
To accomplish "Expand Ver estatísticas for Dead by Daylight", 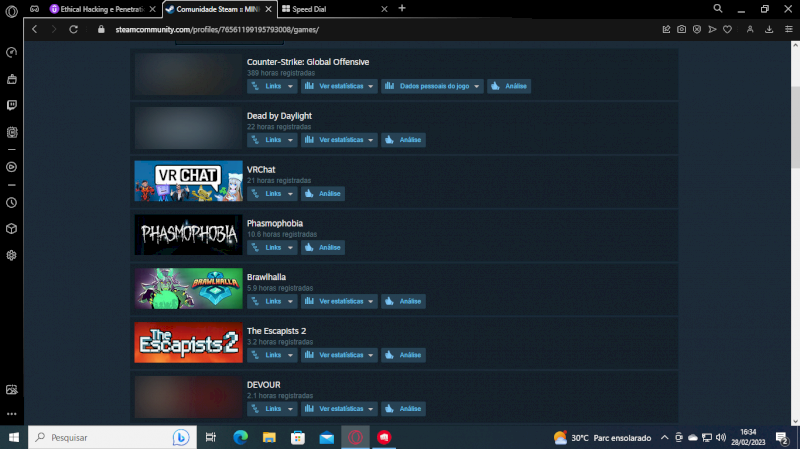I will click(339, 140).
